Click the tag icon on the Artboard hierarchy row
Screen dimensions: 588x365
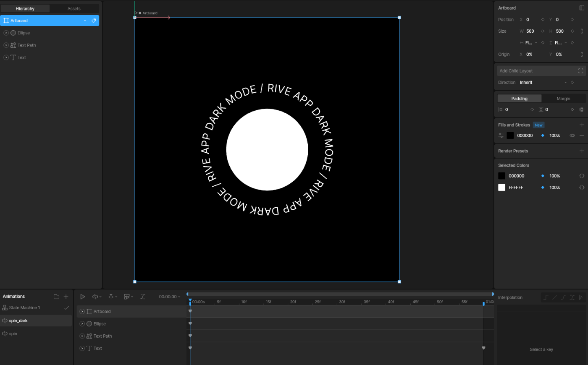point(94,21)
